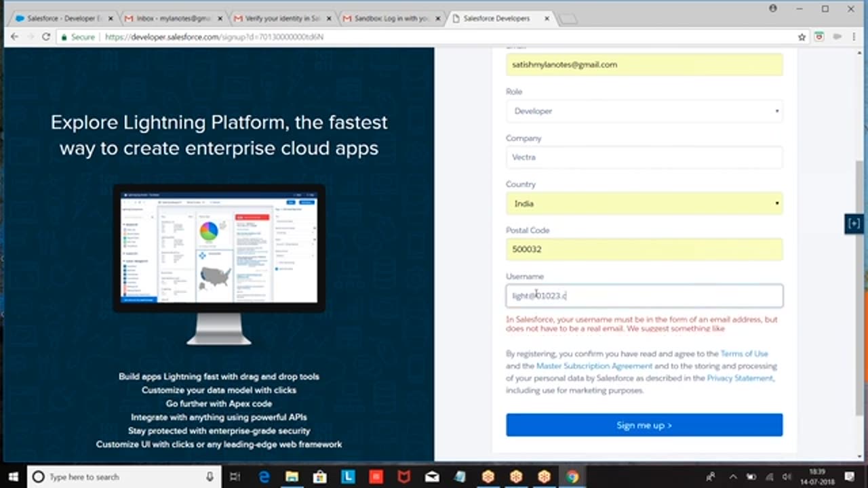Switch to the Gmail Inbox tab

tap(173, 18)
